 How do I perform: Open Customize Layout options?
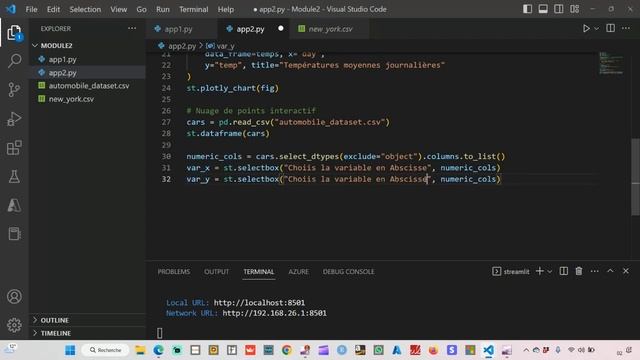[575, 9]
